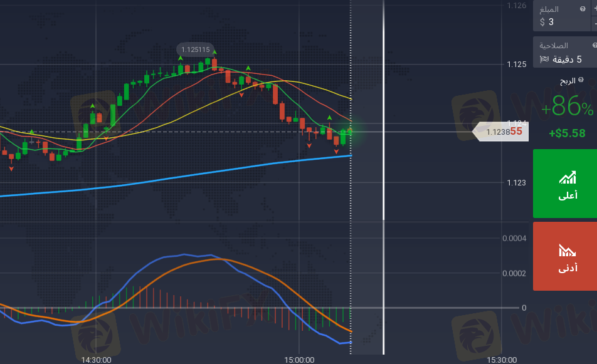Place a lower trade with أدنى button
The height and width of the screenshot is (364, 597).
(565, 256)
